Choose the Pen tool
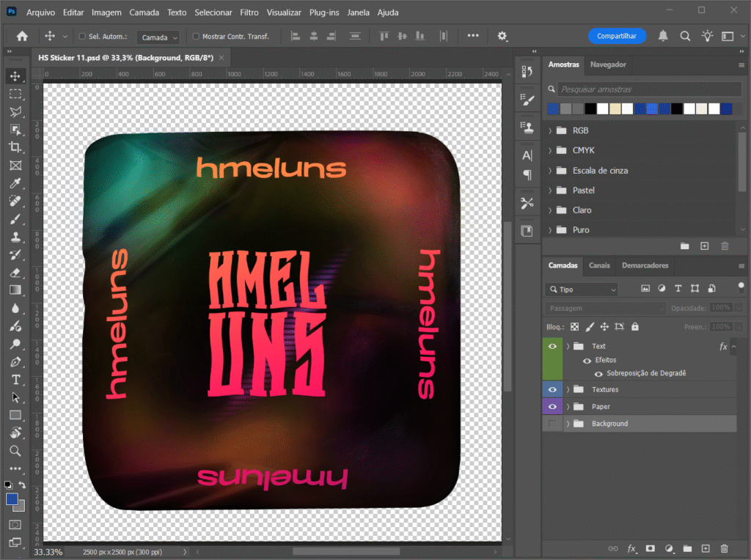 [15, 361]
